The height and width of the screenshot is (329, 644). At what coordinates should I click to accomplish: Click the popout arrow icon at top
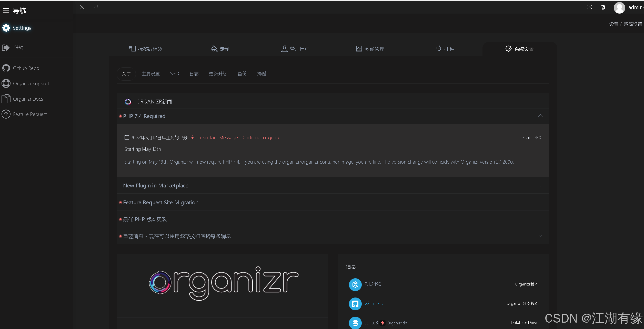pyautogui.click(x=96, y=7)
